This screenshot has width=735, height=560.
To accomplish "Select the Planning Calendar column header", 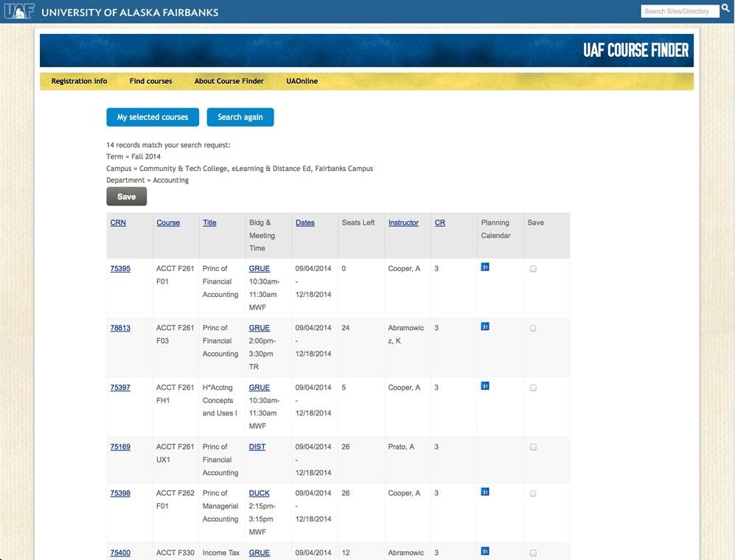I will point(495,229).
